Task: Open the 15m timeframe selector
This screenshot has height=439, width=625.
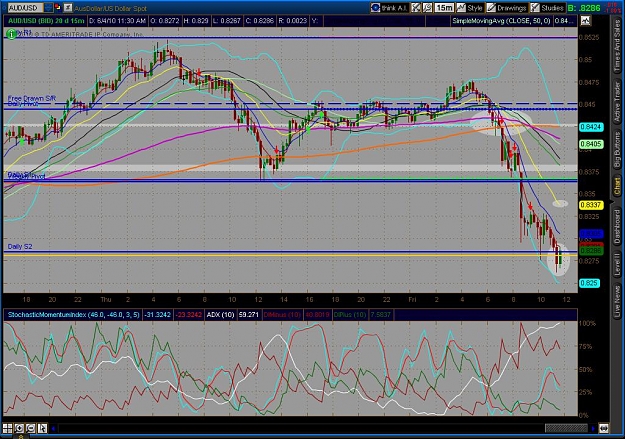Action: (444, 8)
